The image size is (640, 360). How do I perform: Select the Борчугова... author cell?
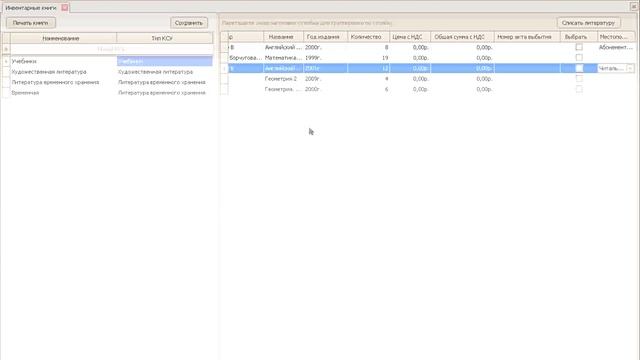pyautogui.click(x=246, y=58)
